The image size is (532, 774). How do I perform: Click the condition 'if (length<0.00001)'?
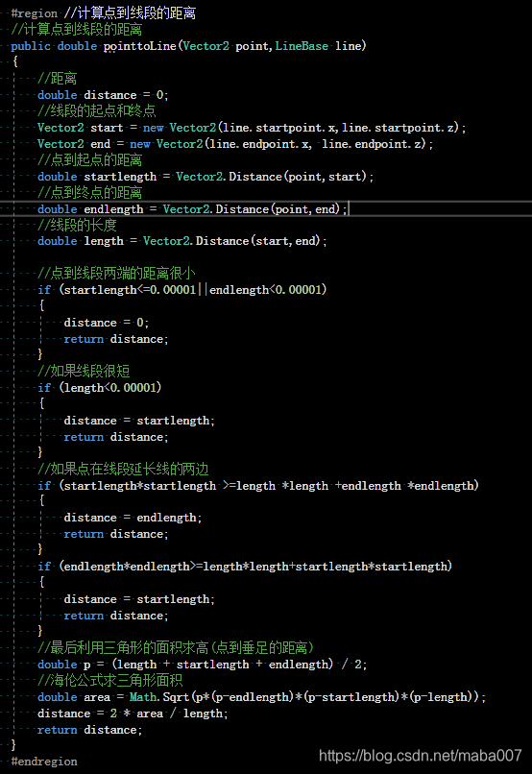click(x=100, y=388)
